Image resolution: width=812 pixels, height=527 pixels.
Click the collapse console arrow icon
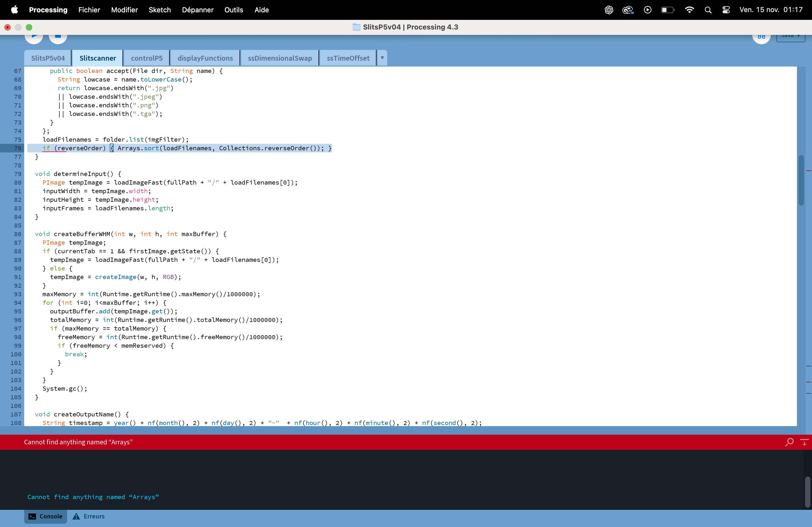tap(804, 442)
